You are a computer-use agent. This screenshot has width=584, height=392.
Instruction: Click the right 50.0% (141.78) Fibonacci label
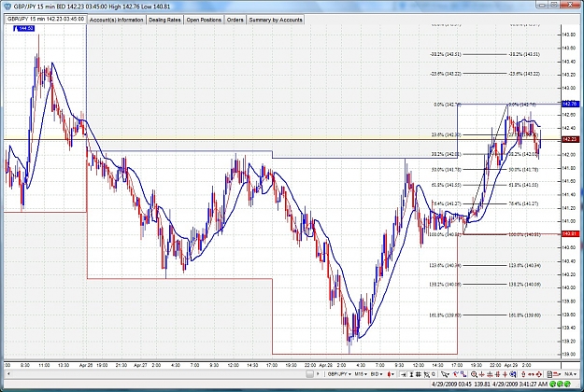pyautogui.click(x=523, y=170)
